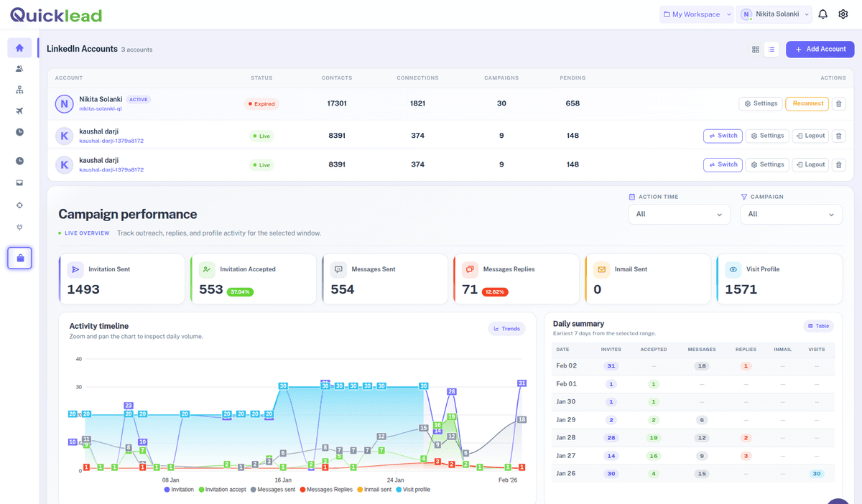The width and height of the screenshot is (862, 504).
Task: Open the shopping bag icon in sidebar
Action: click(x=20, y=258)
